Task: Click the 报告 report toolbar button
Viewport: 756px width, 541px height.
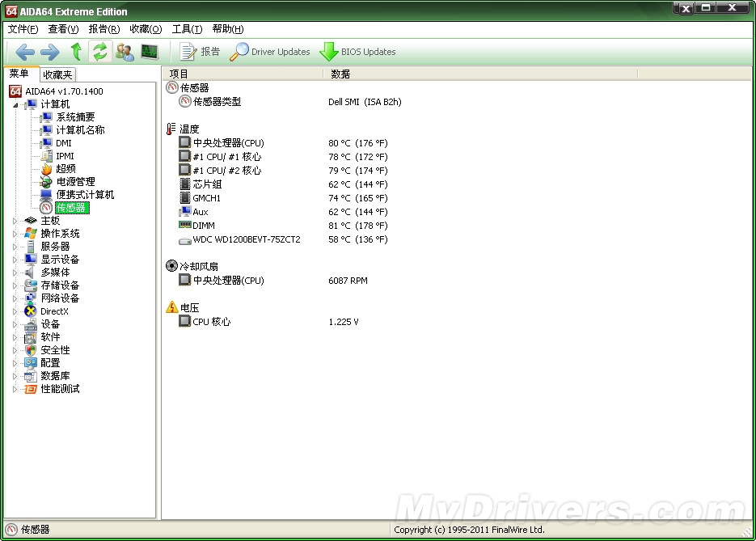Action: pyautogui.click(x=200, y=52)
